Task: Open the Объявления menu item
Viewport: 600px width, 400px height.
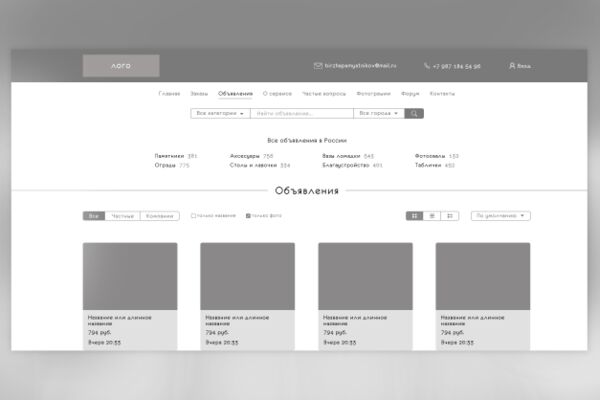Action: coord(235,94)
